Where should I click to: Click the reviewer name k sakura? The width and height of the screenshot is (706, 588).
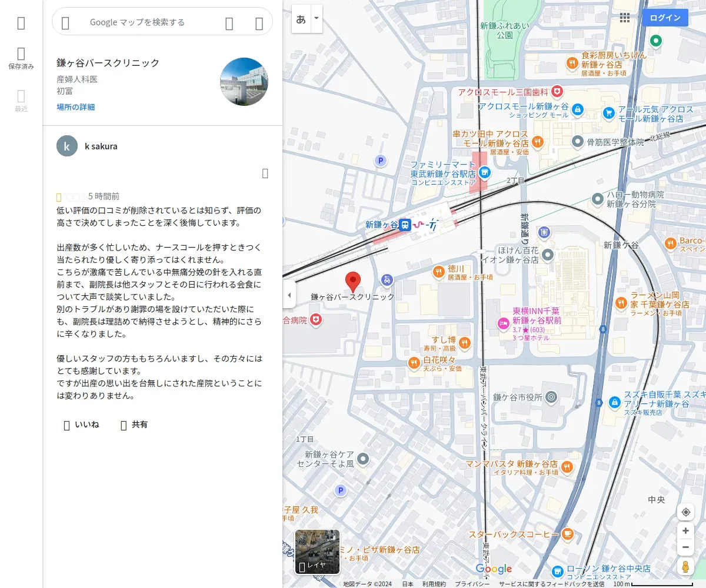(x=101, y=146)
